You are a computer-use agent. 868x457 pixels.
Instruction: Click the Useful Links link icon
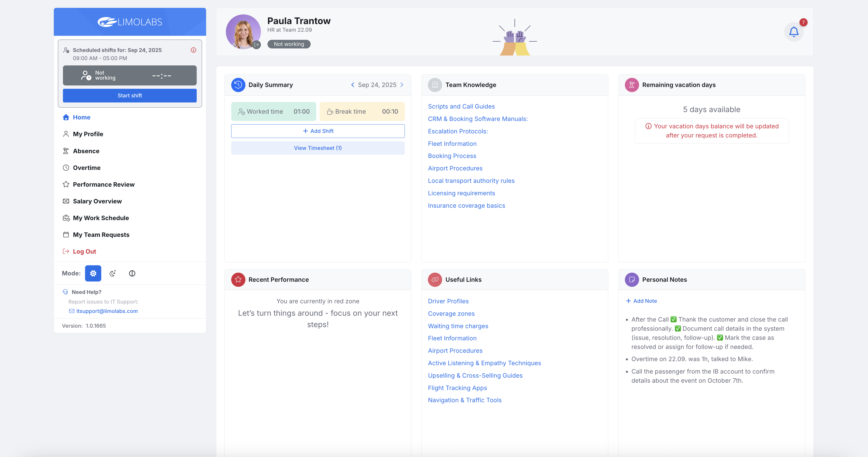click(435, 279)
